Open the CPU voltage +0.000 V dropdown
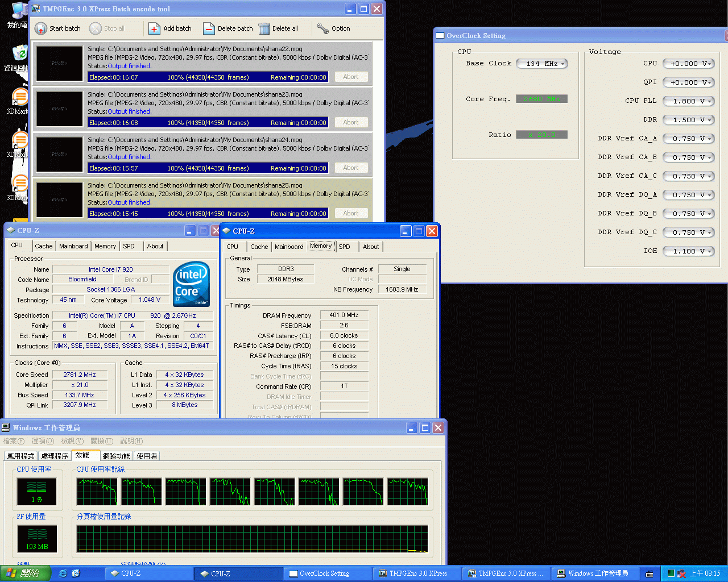The height and width of the screenshot is (582, 728). [688, 64]
